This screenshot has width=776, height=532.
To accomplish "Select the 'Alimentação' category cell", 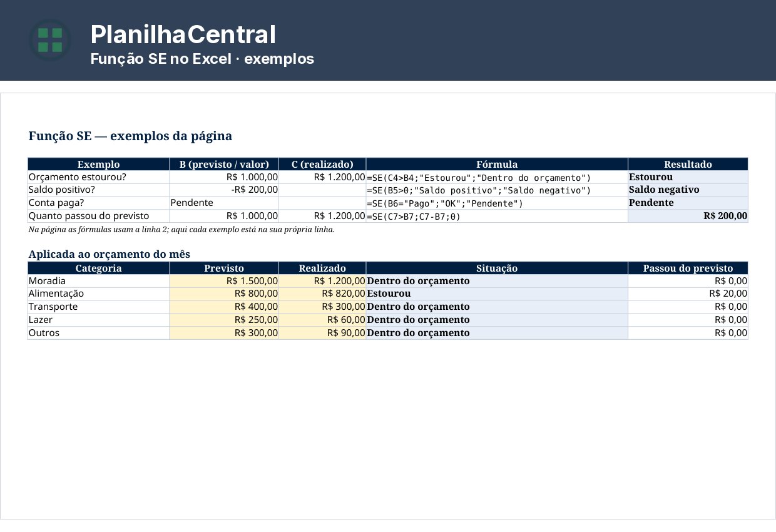I will (x=99, y=294).
